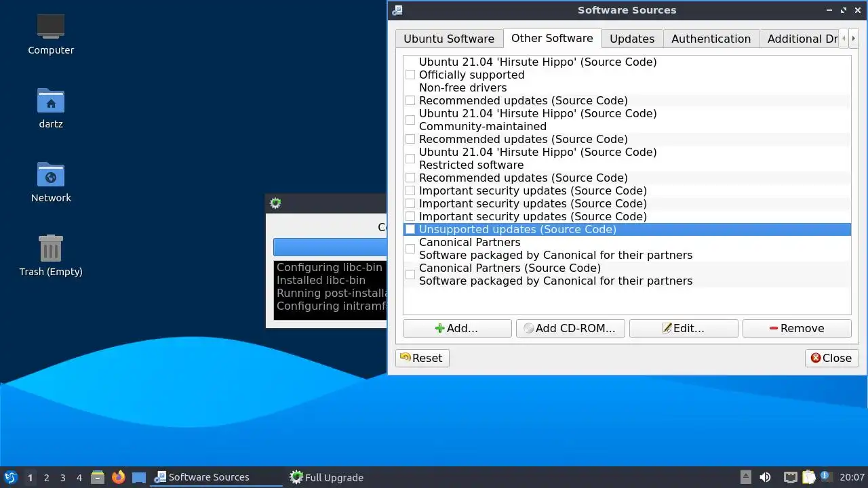Click the gear icon in Full Upgrade window title
This screenshot has height=488, width=868.
[x=275, y=203]
